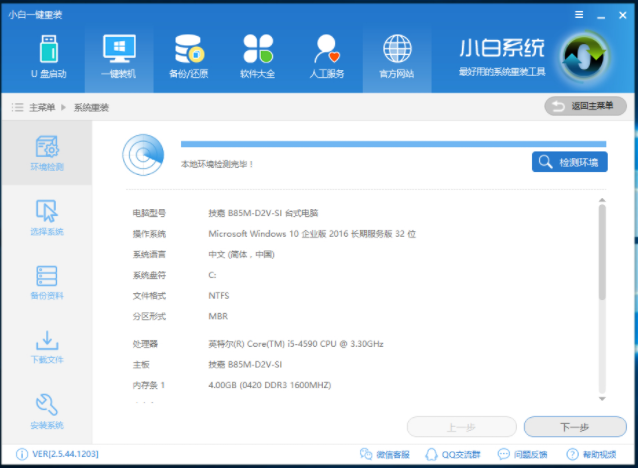Screen dimensions: 642x468
Task: Click the version info icon
Action: click(22, 454)
